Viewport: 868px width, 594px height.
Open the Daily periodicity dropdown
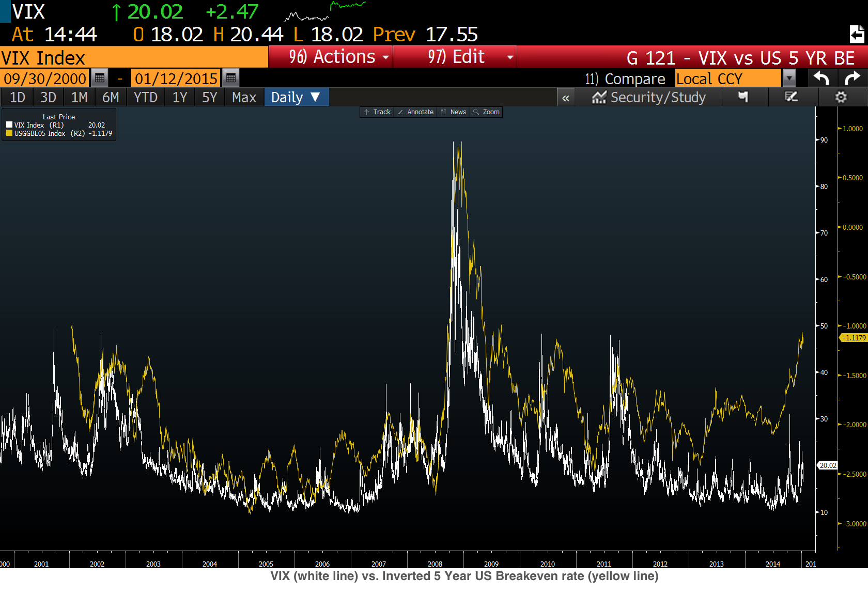[296, 97]
